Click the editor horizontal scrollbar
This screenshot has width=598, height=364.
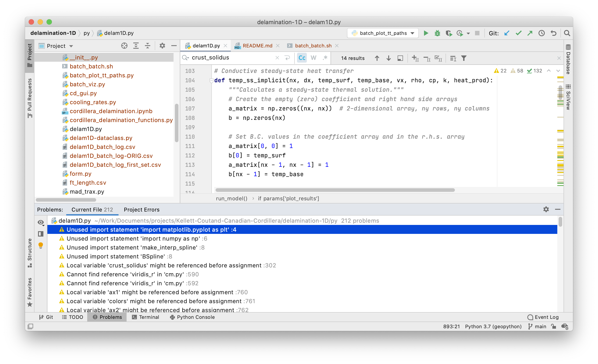[x=335, y=190]
